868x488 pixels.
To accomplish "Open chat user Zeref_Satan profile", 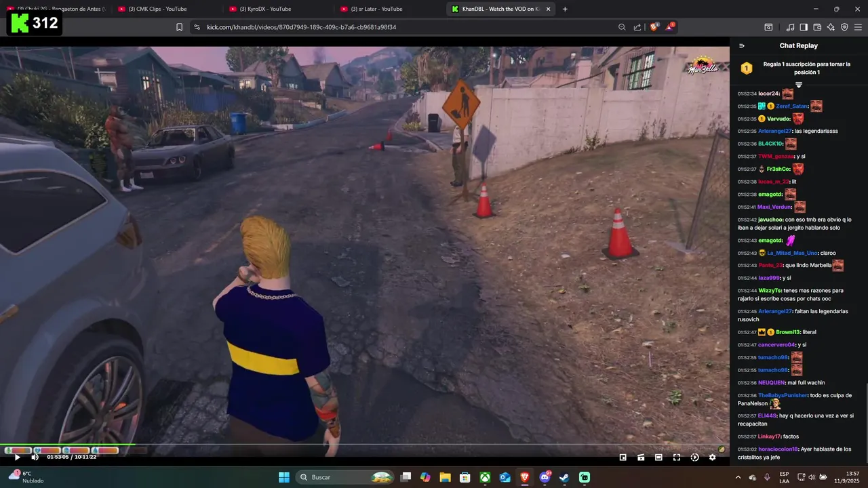I will (x=792, y=106).
